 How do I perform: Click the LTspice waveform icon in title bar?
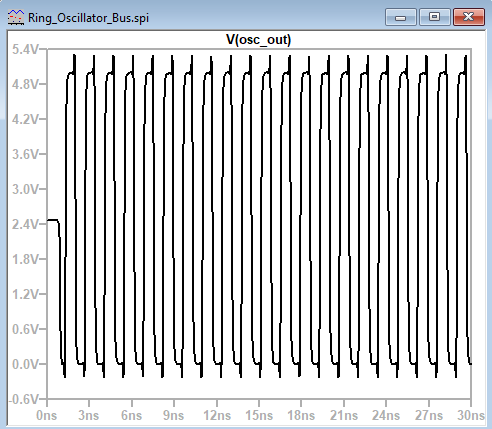[16, 17]
